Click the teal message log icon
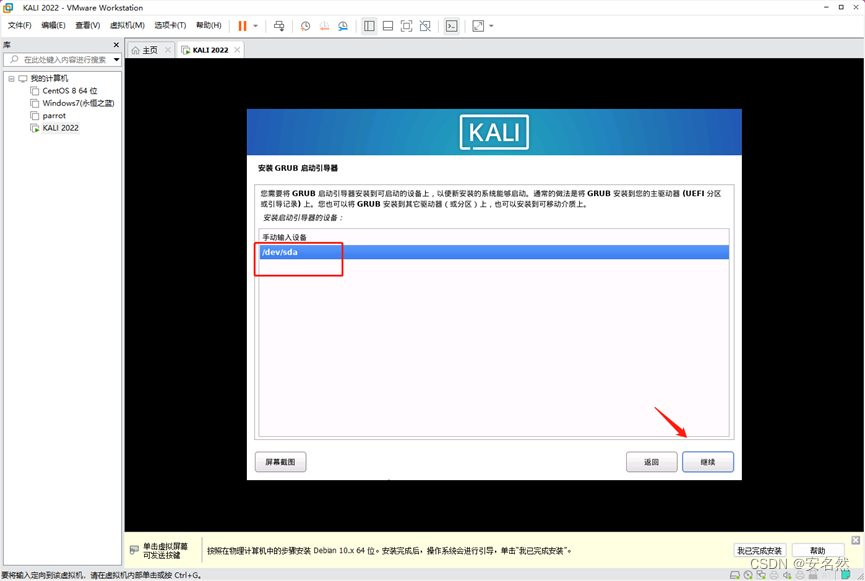Screen dimensions: 865x581 (846, 574)
